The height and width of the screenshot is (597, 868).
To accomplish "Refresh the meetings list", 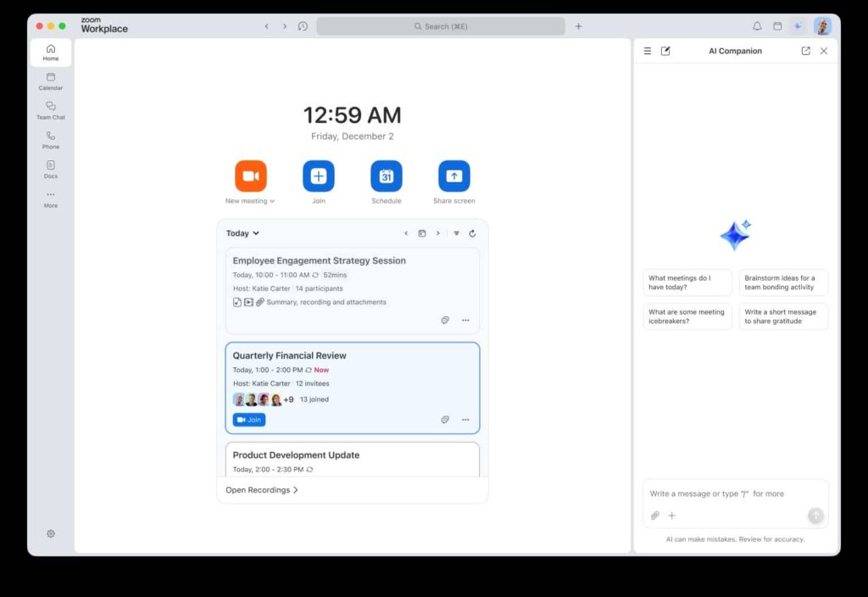I will click(472, 233).
